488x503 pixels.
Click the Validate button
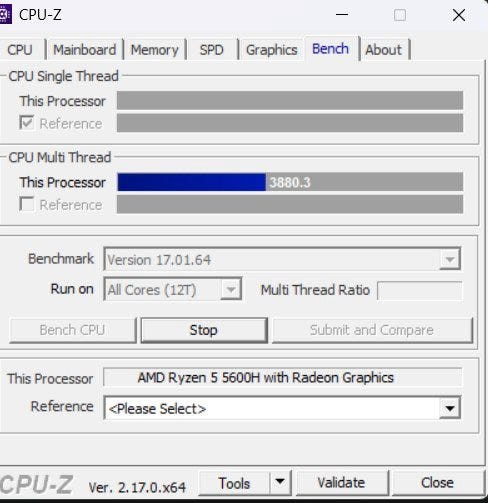click(342, 483)
